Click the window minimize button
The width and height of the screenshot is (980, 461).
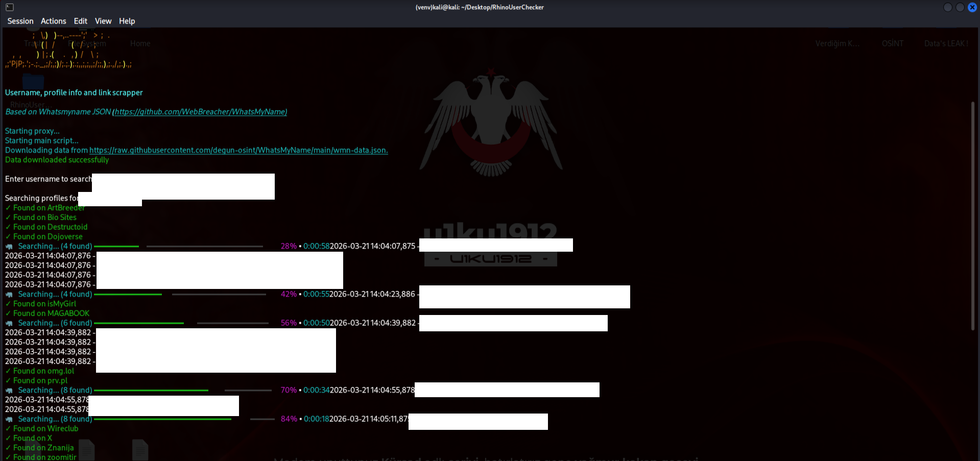tap(948, 7)
